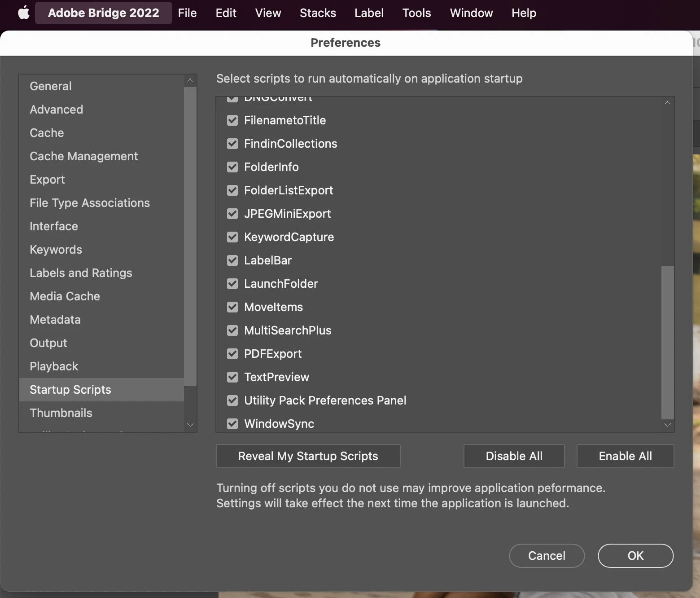Open the Adobe Bridge 2022 menu

104,13
